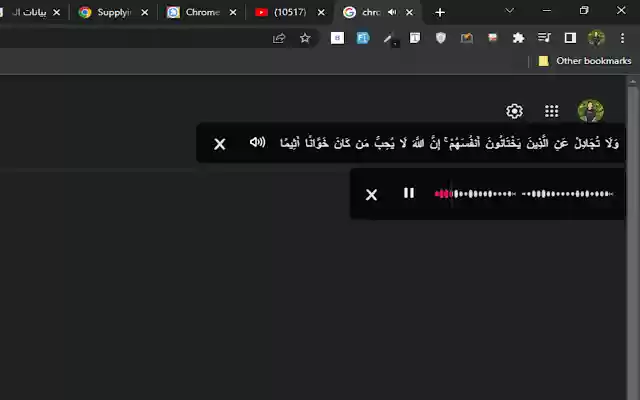Select the Arabic verse text
This screenshot has height=400, width=640.
click(x=449, y=143)
